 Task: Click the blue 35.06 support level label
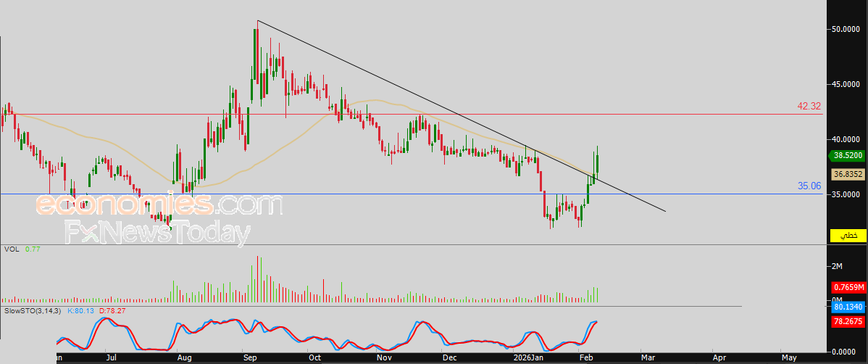tap(809, 186)
